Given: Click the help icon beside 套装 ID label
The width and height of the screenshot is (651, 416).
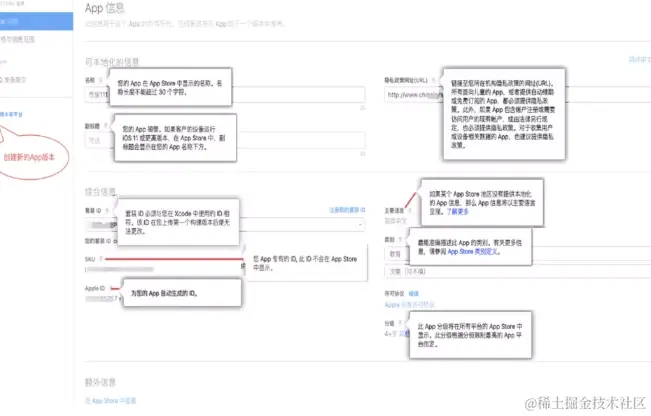Looking at the screenshot, I should pyautogui.click(x=107, y=210).
